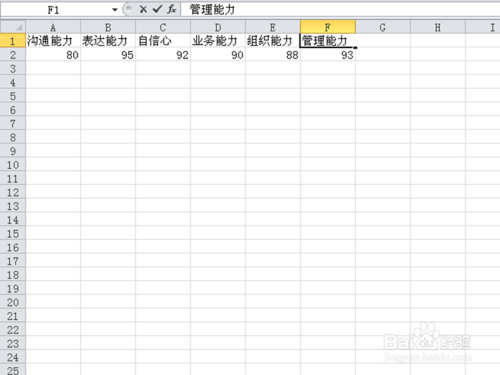Select column C header
This screenshot has width=500, height=375.
click(x=163, y=27)
